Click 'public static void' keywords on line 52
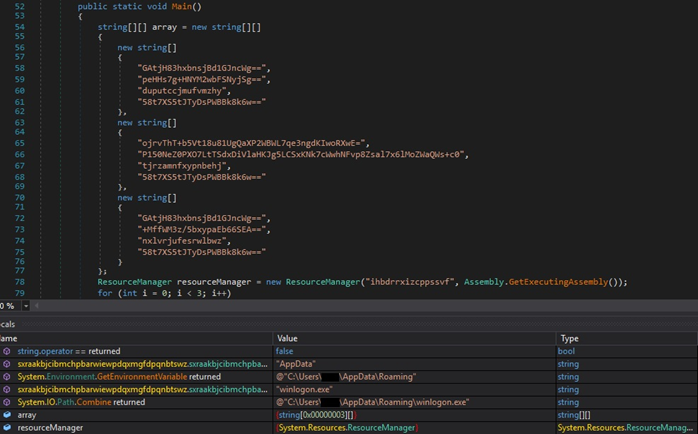 [x=122, y=7]
